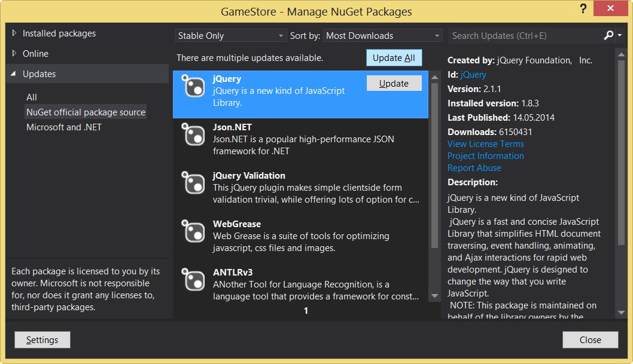The width and height of the screenshot is (633, 364).
Task: Click the jQuery Validation package icon
Action: click(x=193, y=183)
